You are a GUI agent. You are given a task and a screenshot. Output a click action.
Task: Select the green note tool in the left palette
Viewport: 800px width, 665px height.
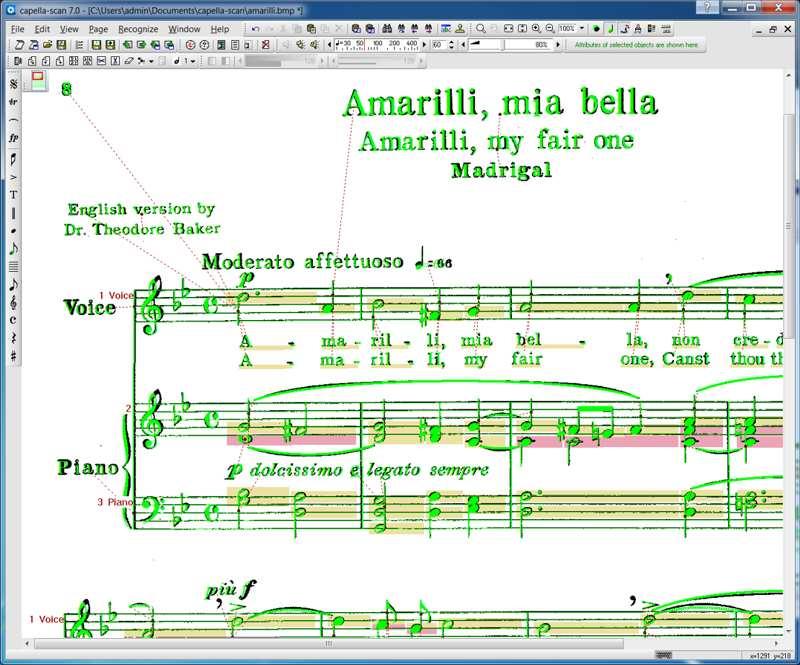click(x=14, y=249)
